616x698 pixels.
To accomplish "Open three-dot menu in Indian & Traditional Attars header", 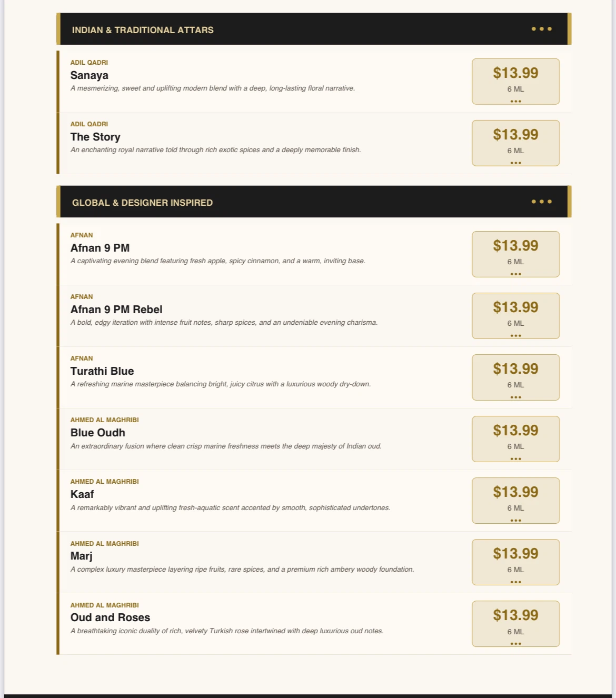I will point(542,29).
